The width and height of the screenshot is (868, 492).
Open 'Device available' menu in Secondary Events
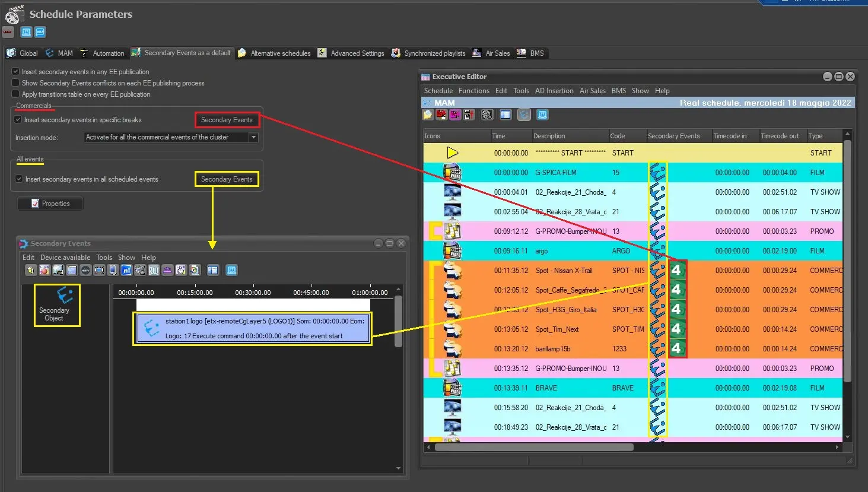coord(65,258)
